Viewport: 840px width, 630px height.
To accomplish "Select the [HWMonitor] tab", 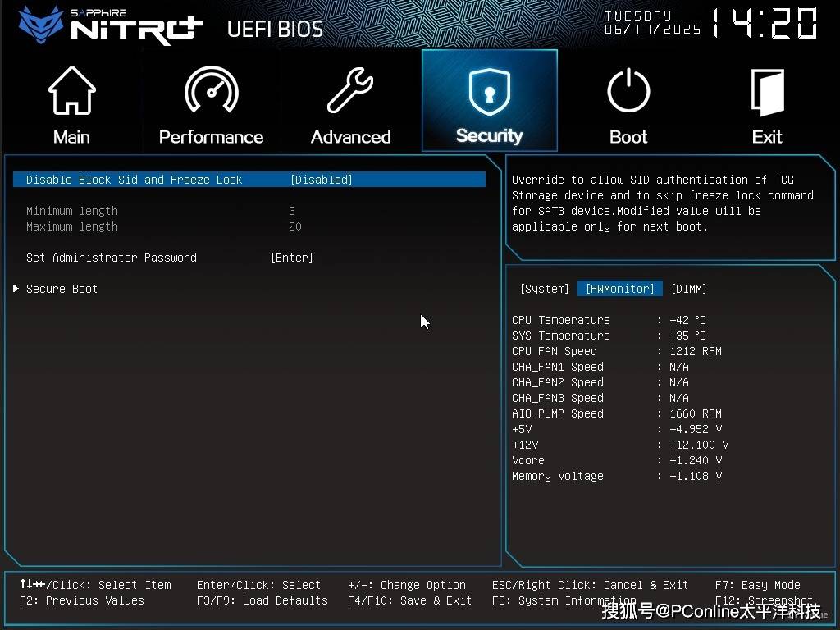I will 619,289.
